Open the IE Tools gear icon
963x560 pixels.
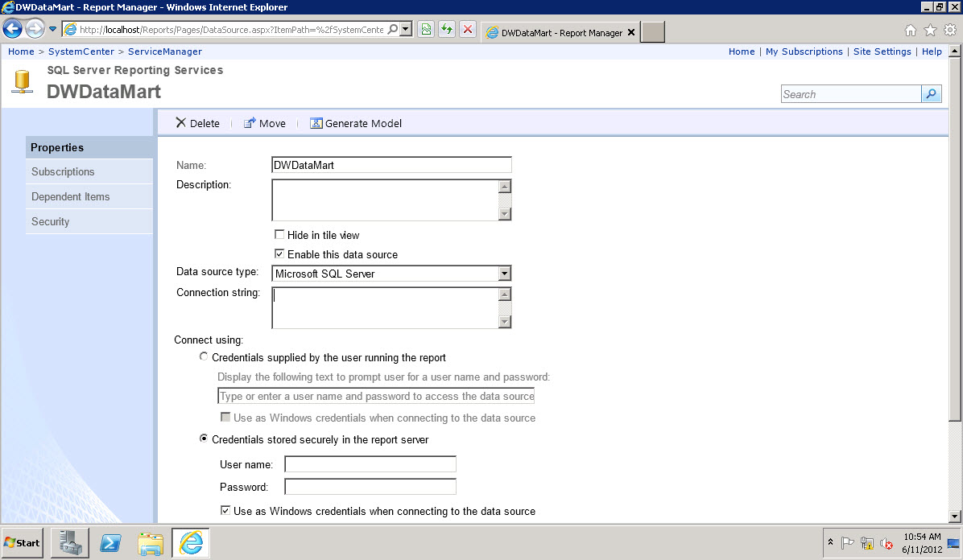pyautogui.click(x=950, y=30)
